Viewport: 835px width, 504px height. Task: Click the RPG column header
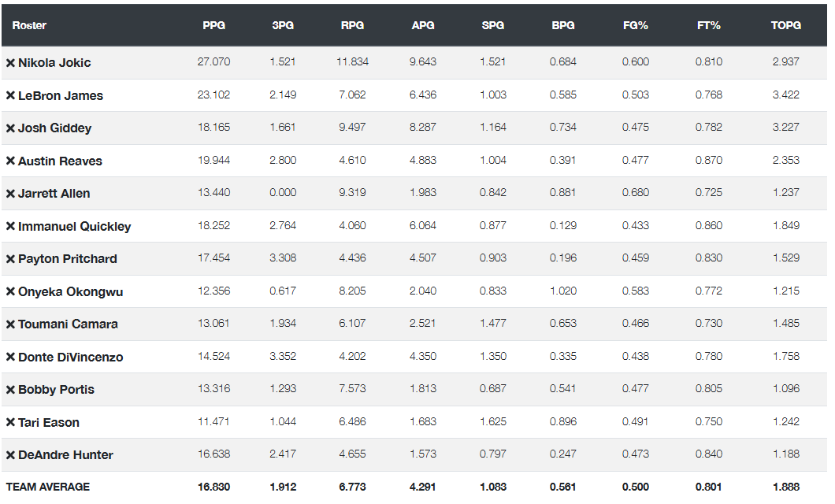(352, 25)
